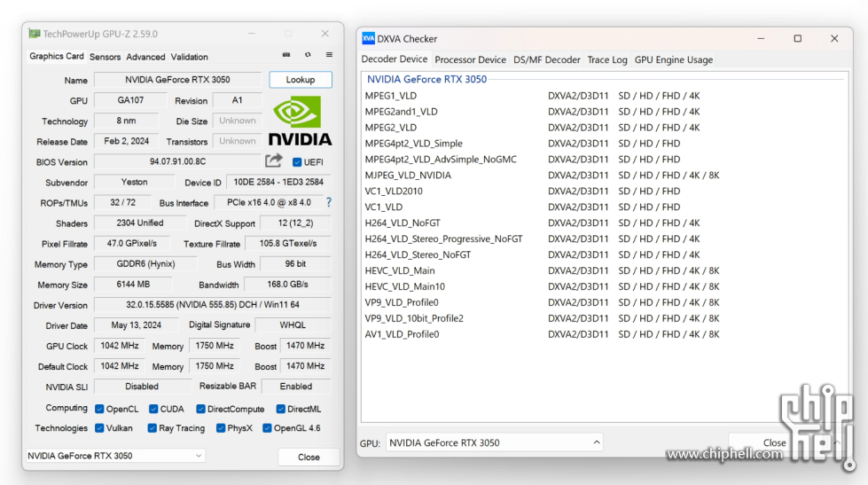This screenshot has width=868, height=485.
Task: Switch to the Processor Device tab
Action: 470,59
